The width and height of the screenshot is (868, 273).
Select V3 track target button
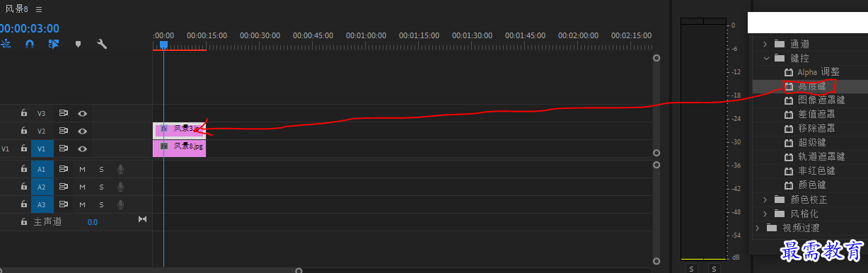point(42,113)
